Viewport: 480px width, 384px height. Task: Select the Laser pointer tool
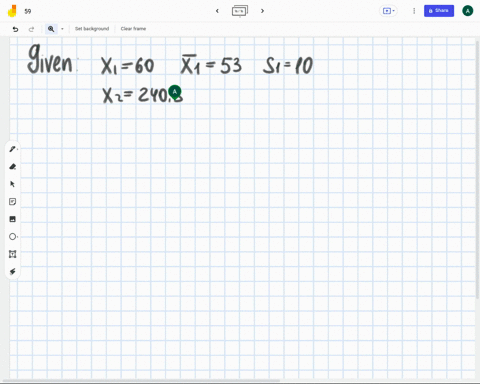[x=13, y=271]
